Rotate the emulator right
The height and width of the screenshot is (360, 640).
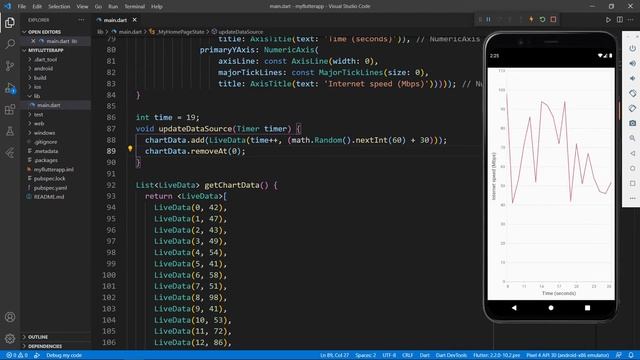point(632,109)
